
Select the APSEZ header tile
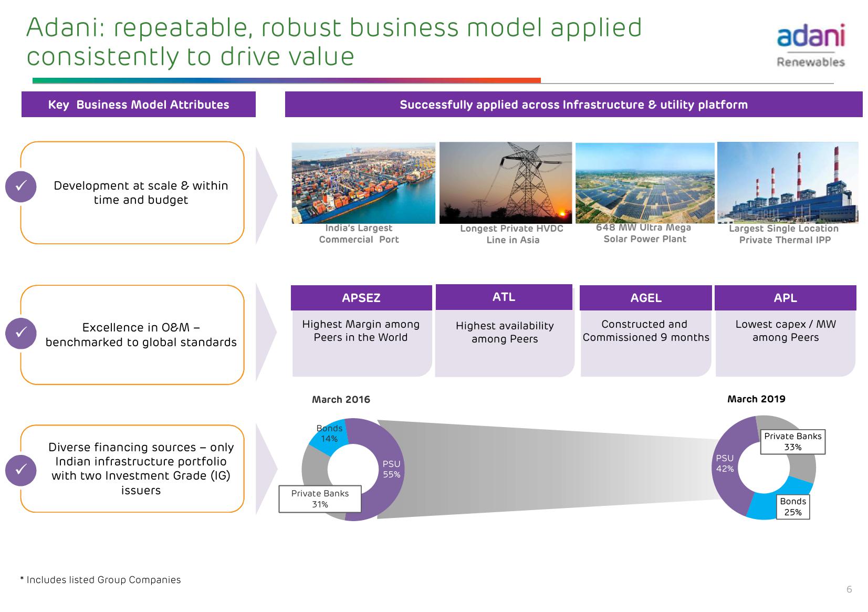361,298
